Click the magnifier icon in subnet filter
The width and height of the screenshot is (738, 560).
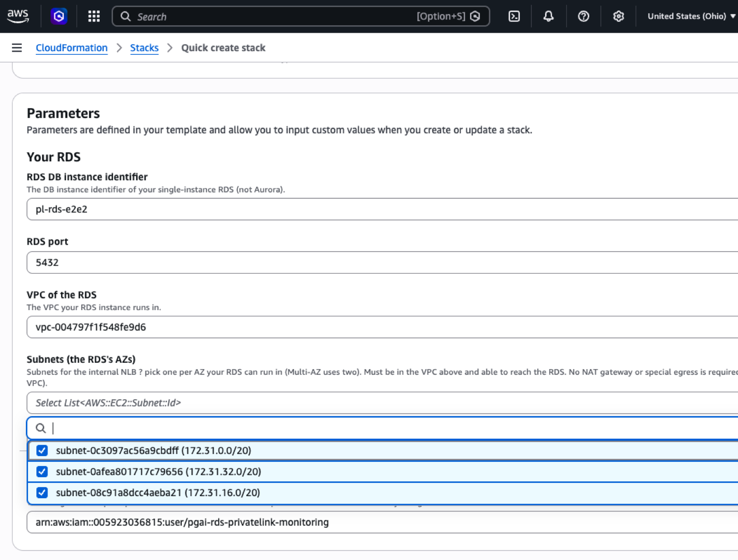[41, 428]
